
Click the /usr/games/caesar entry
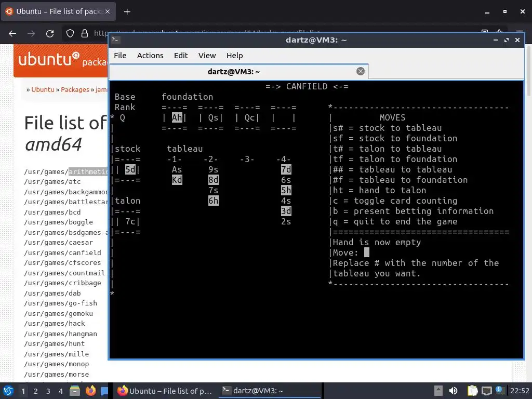[58, 243]
